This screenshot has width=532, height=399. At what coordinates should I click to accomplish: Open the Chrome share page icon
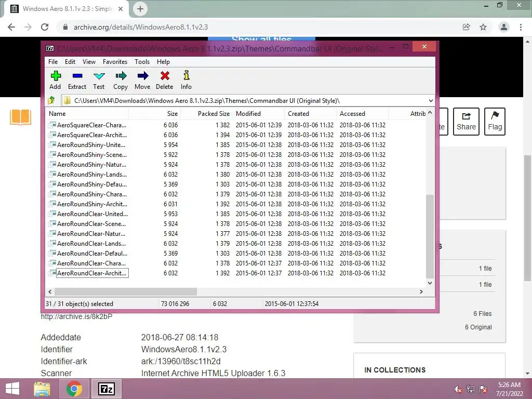click(466, 27)
